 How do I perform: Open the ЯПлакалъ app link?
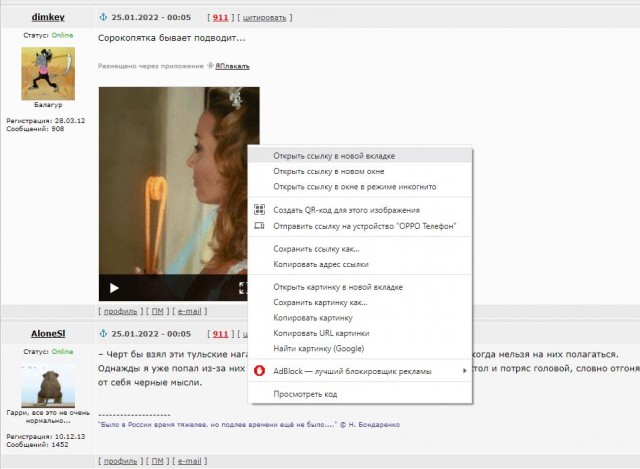232,66
